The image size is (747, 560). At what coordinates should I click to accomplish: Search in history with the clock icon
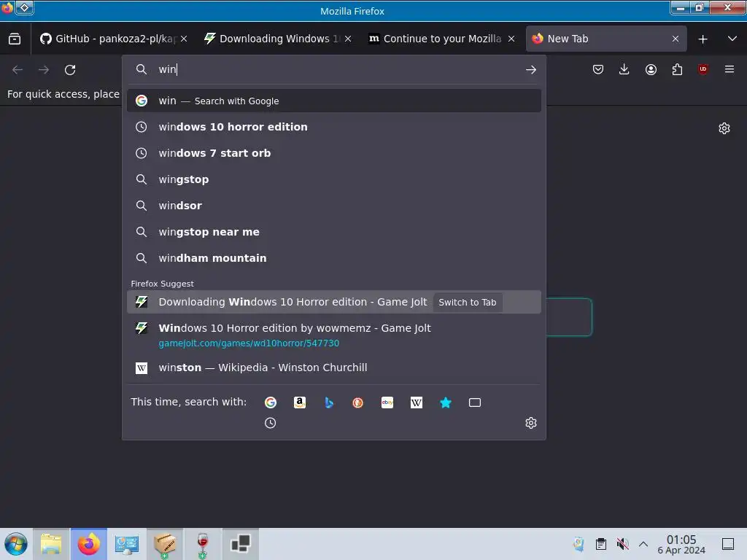pos(270,423)
